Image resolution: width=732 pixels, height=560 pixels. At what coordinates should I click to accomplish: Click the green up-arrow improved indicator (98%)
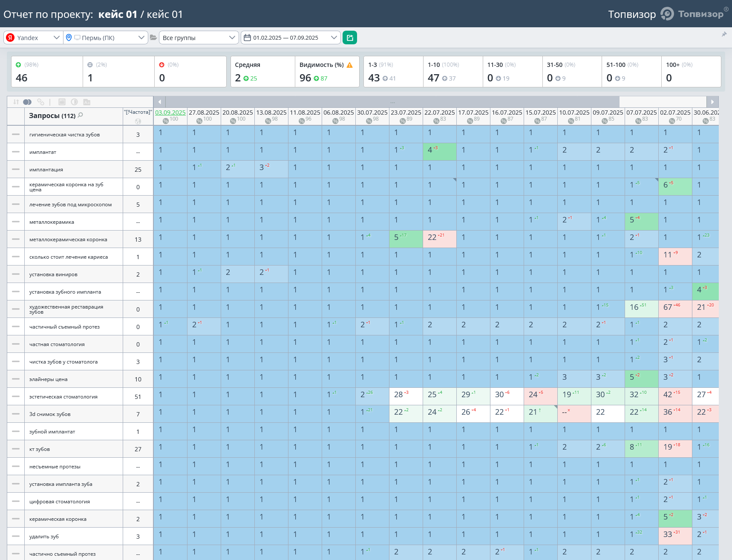pos(18,65)
